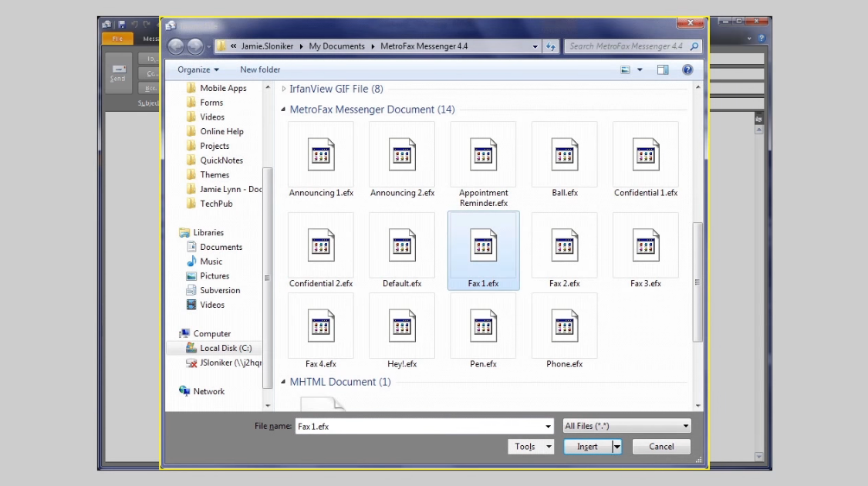Select the Default.efx file icon
Image resolution: width=868 pixels, height=486 pixels.
point(402,245)
